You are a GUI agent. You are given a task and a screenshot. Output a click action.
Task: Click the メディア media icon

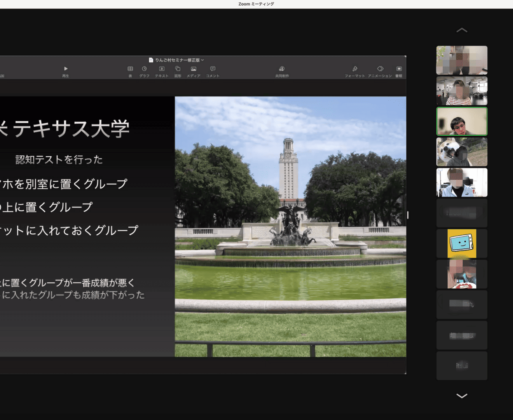tap(193, 70)
